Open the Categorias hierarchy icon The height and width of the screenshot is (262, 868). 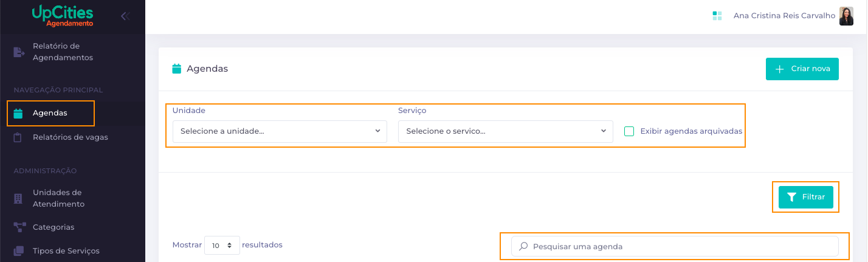tap(19, 227)
